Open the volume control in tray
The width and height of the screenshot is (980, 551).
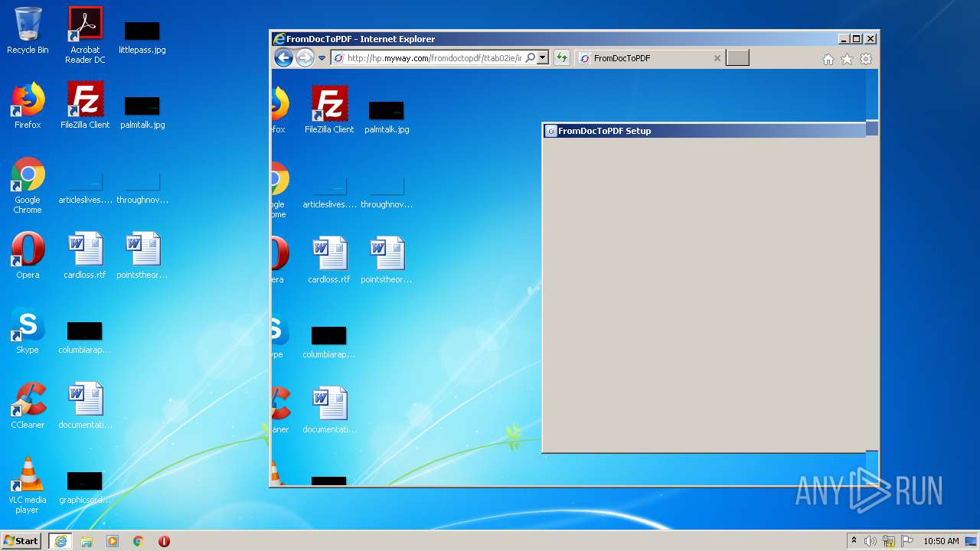point(871,541)
